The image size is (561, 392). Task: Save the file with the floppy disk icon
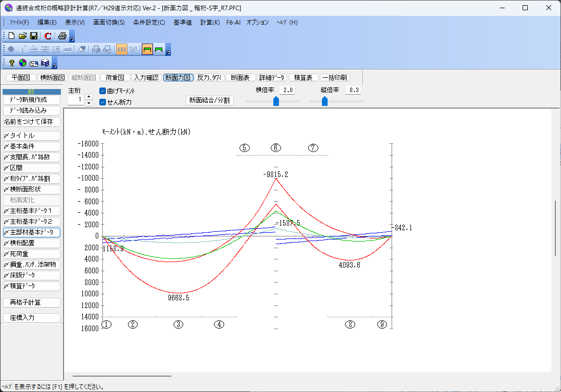34,36
